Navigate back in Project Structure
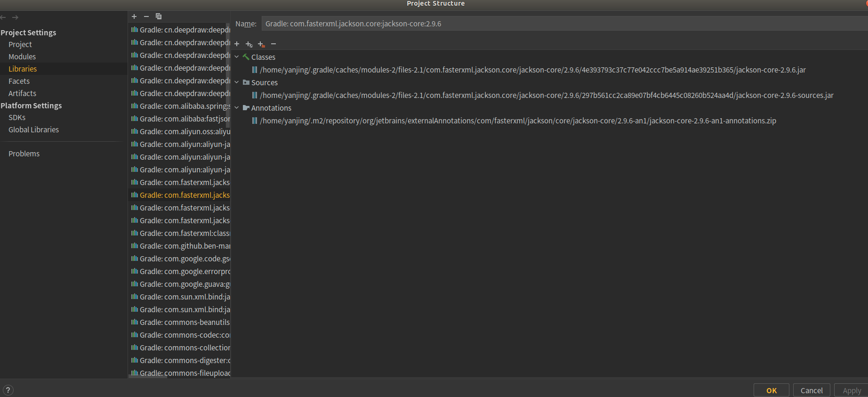 pyautogui.click(x=3, y=17)
